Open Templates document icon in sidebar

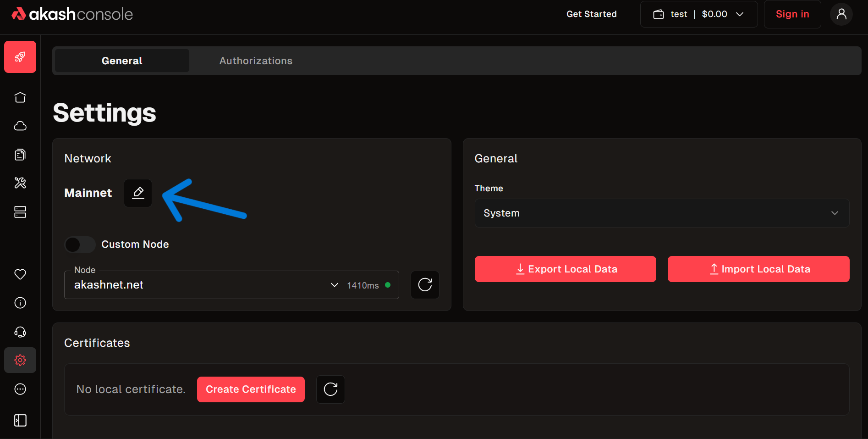coord(20,155)
